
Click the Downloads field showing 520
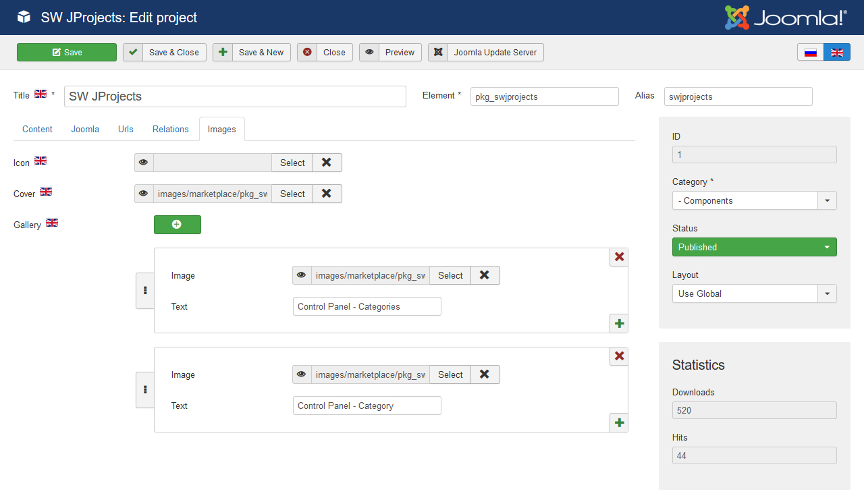pyautogui.click(x=755, y=410)
